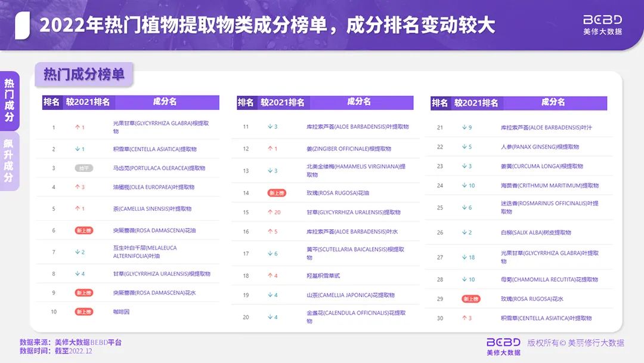Click the 热门成分榜单 section label
Image resolution: width=644 pixels, height=363 pixels.
84,75
